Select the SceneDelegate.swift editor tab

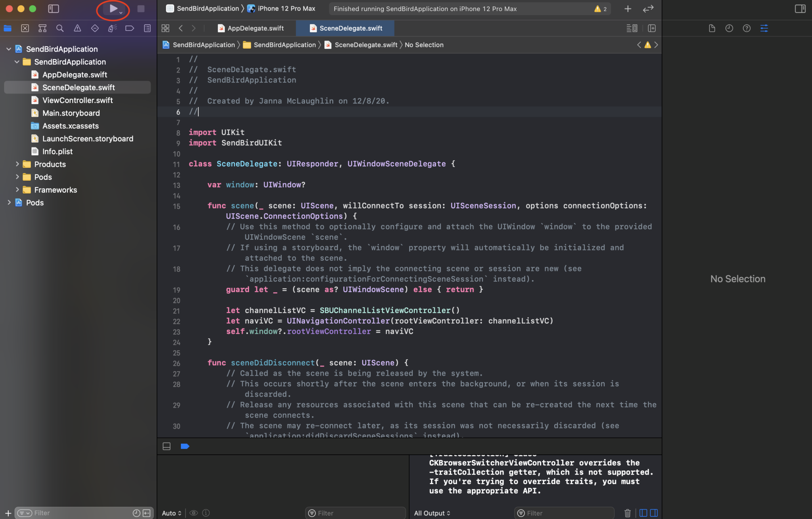click(x=345, y=28)
